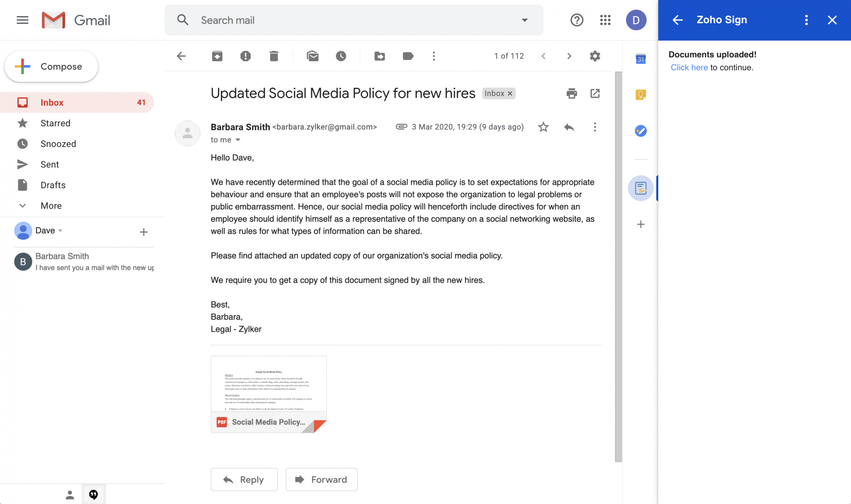Remove the Inbox label from email
This screenshot has width=851, height=504.
pos(510,94)
